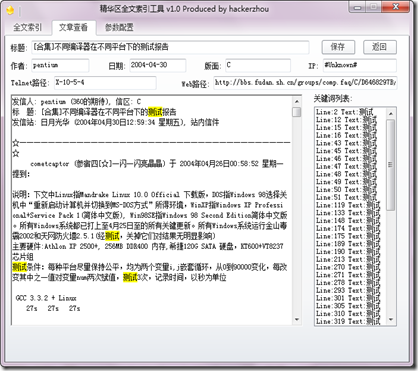Select keyword entry 'Line:51 Text:测试'
Screen dimensions: 418x371
pyautogui.click(x=346, y=197)
